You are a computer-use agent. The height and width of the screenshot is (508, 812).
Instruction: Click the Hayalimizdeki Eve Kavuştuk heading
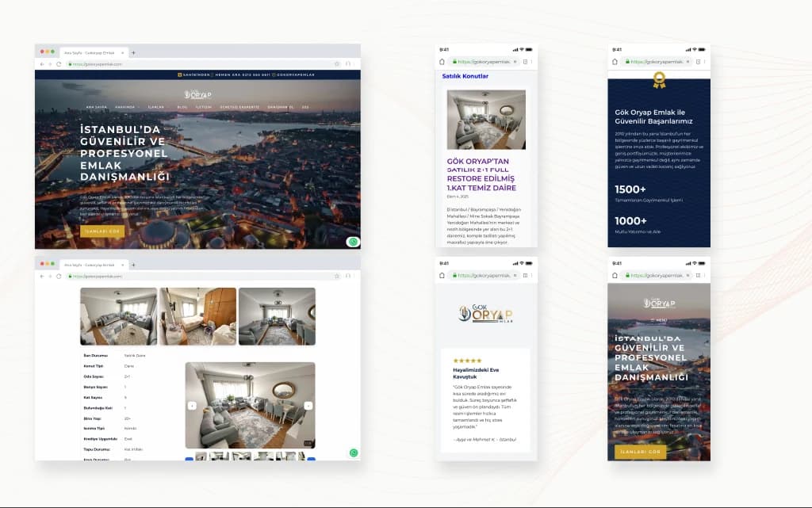pos(476,373)
